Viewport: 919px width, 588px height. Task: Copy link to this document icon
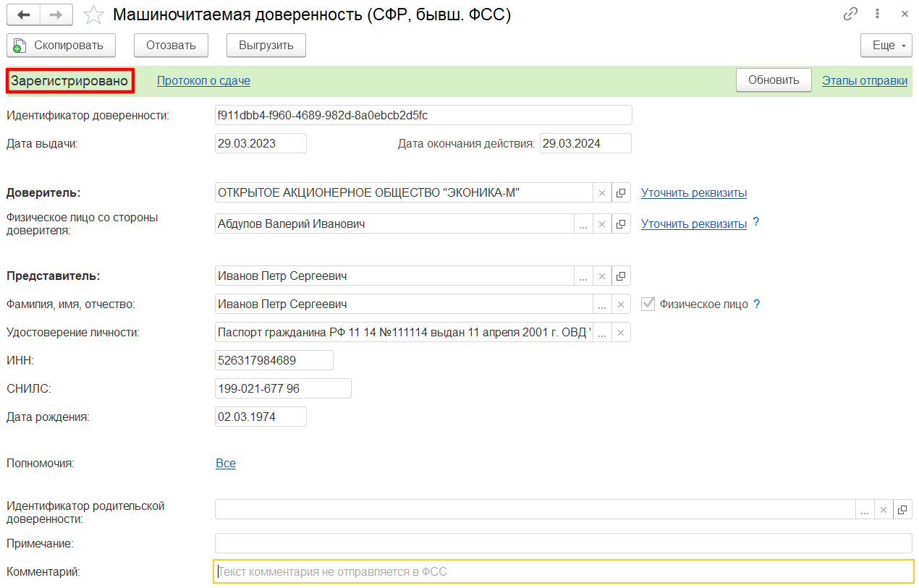click(850, 14)
